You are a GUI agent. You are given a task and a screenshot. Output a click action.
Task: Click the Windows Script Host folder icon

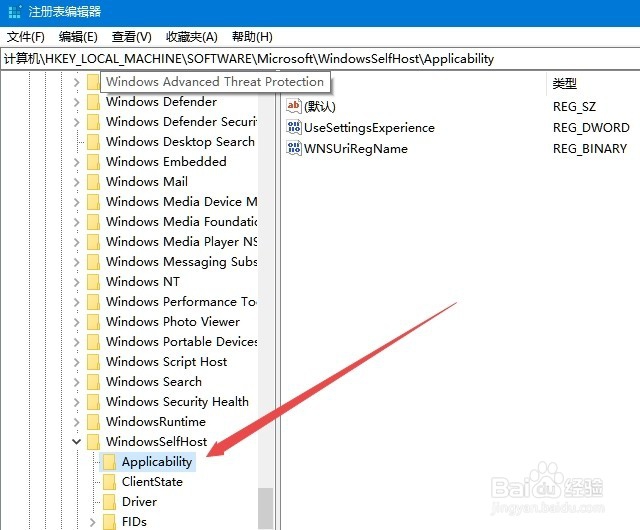[x=93, y=362]
